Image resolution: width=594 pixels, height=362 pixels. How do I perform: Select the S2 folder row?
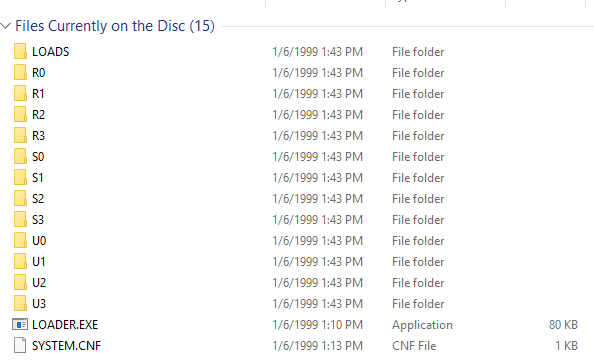pos(295,198)
